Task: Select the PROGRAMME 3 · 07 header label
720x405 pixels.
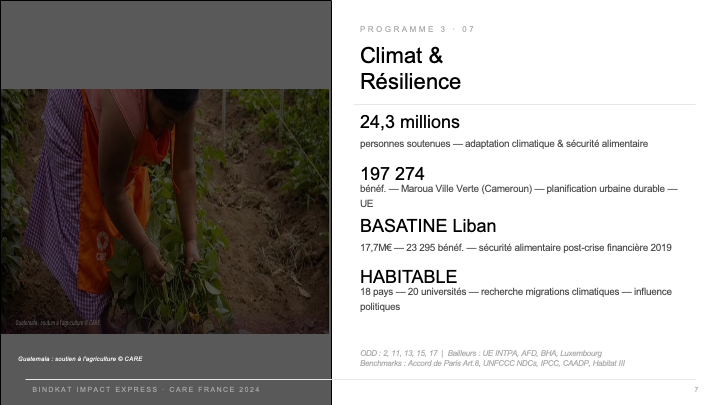Action: click(x=417, y=29)
